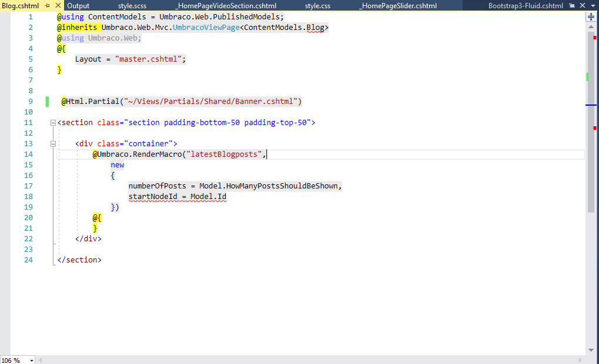Screen dimensions: 599x364
Task: Click the blue caret position marker in scrollbar
Action: click(591, 105)
